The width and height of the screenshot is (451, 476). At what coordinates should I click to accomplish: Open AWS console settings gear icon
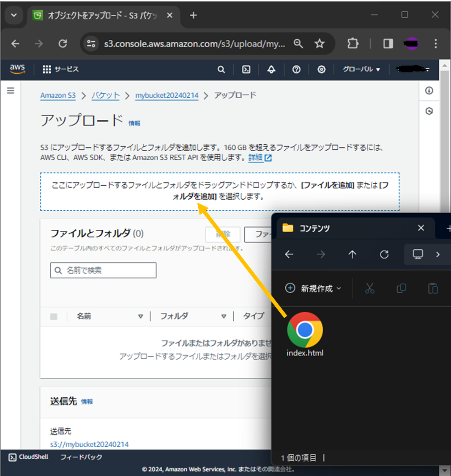(x=322, y=69)
